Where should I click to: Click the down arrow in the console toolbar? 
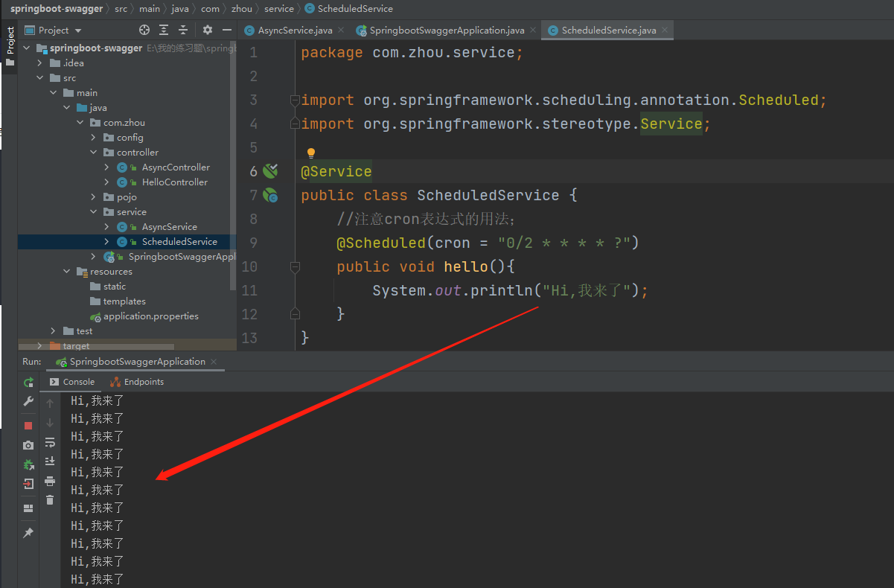(50, 423)
